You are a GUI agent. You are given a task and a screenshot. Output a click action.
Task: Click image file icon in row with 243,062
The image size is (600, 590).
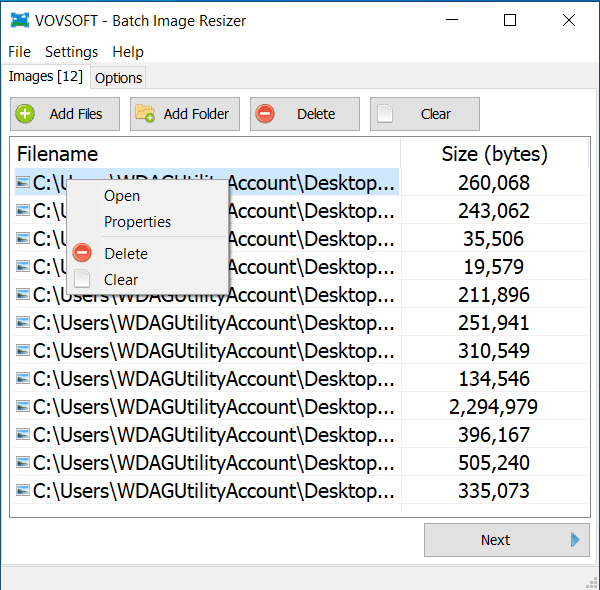(23, 210)
